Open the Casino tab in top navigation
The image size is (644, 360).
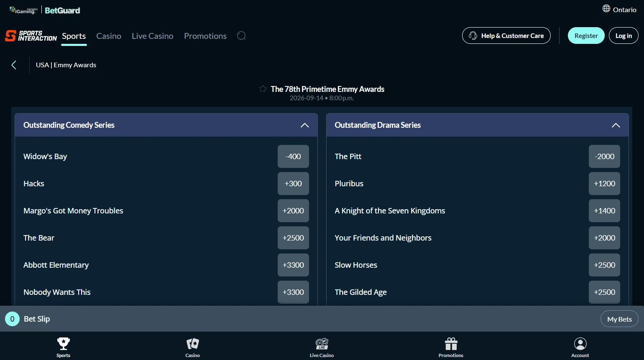(x=109, y=36)
